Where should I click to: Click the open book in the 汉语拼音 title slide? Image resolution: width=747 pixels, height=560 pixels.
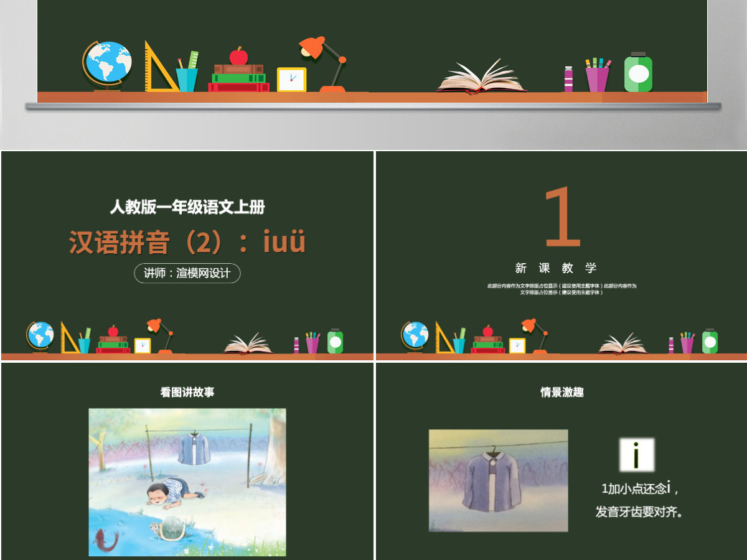pyautogui.click(x=248, y=343)
